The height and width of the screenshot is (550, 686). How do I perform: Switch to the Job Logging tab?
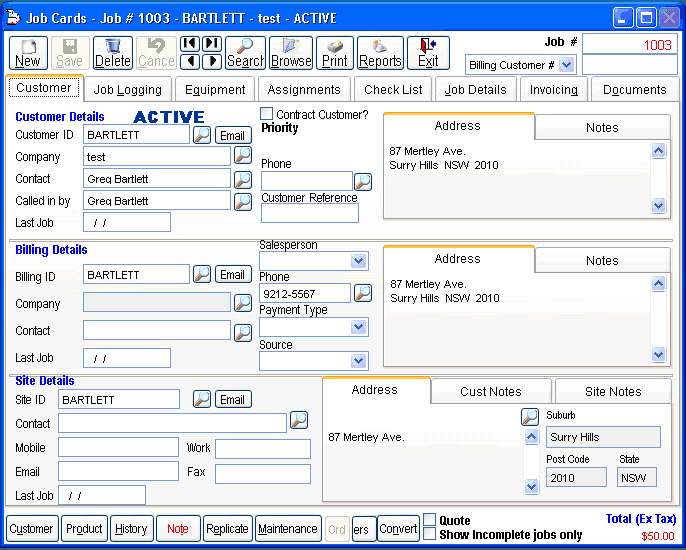click(x=128, y=89)
